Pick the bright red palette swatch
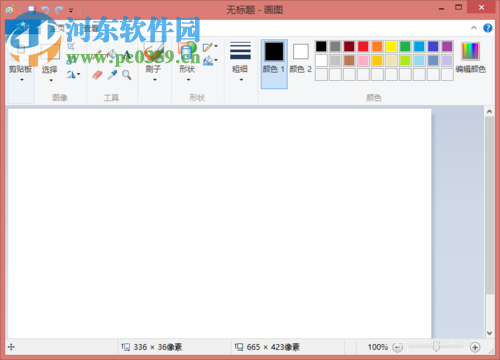 (x=363, y=46)
